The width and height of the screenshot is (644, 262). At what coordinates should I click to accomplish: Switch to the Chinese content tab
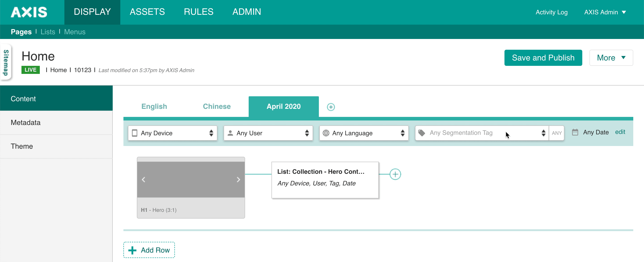[216, 106]
